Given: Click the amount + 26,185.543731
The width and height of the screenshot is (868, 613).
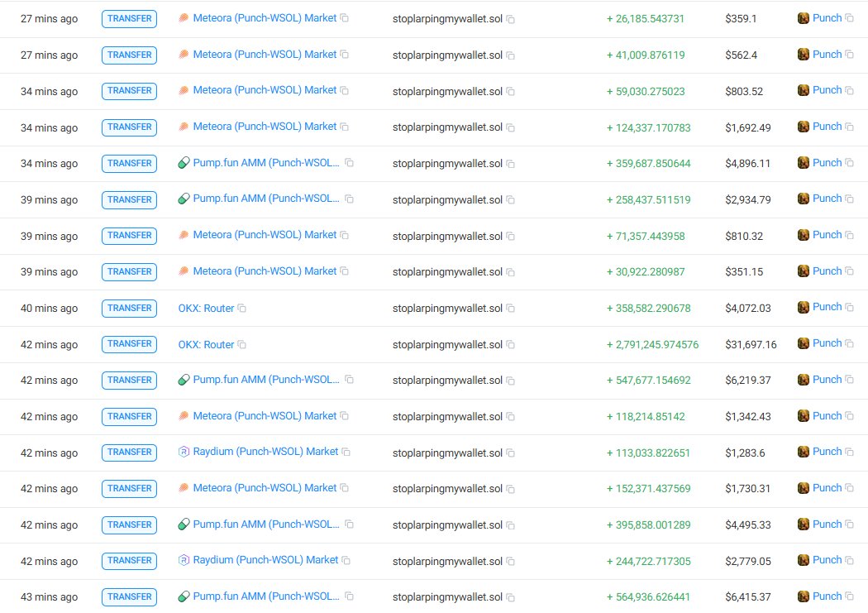Looking at the screenshot, I should (646, 19).
